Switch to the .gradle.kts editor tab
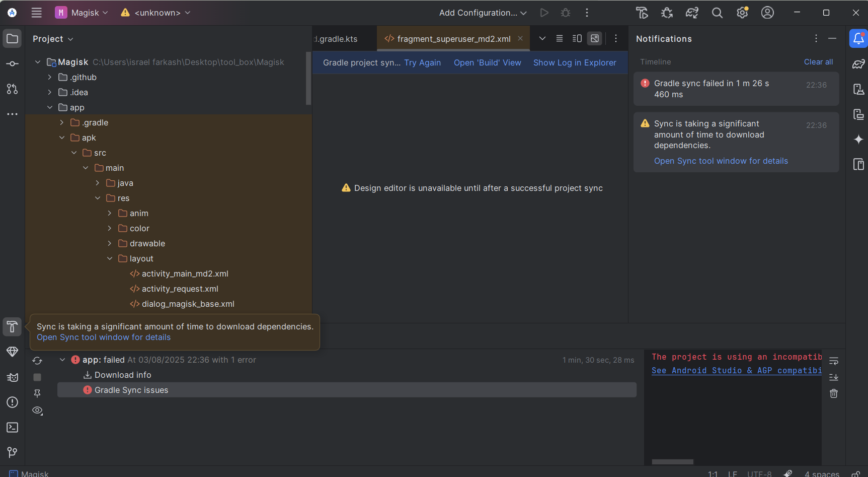Image resolution: width=868 pixels, height=477 pixels. tap(336, 39)
